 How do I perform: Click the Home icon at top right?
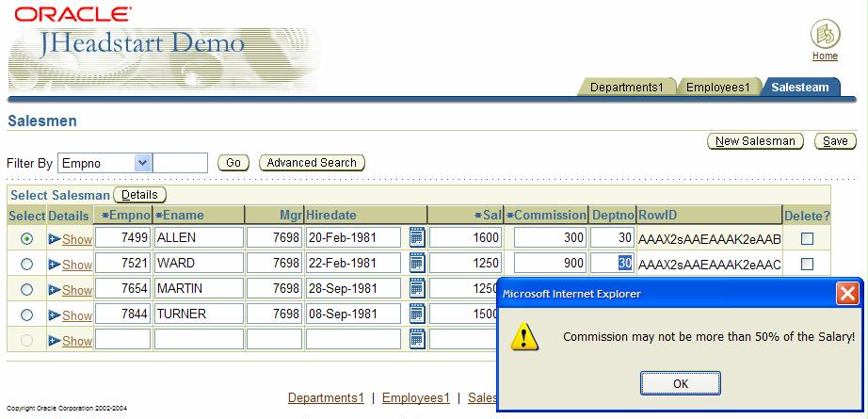826,34
